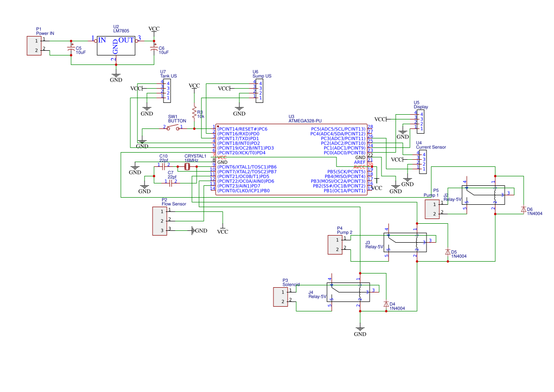Click pin label (PCINT21/OC0B/T1)PD5
Image resolution: width=554 pixels, height=392 pixels.
[243, 176]
